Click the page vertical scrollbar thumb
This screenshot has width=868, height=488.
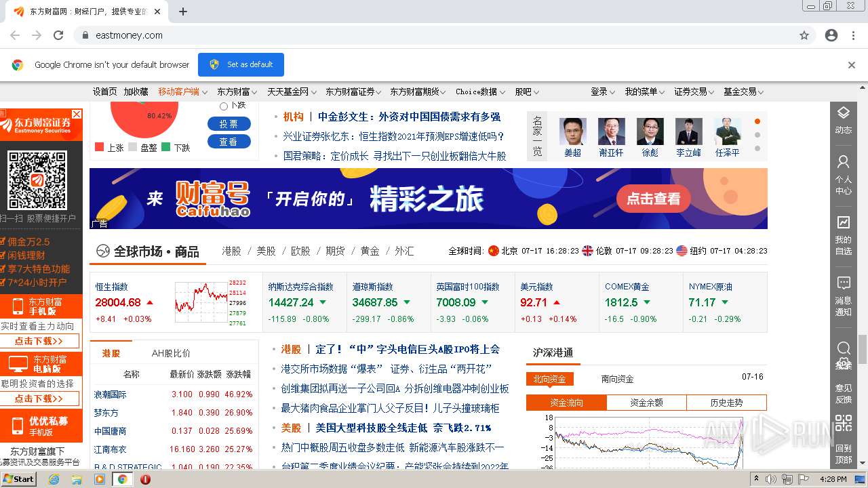tap(862, 350)
